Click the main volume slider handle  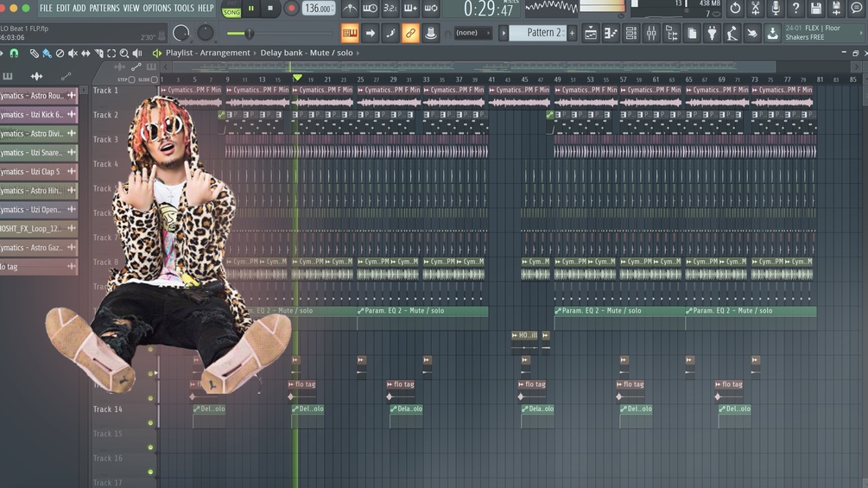(249, 34)
